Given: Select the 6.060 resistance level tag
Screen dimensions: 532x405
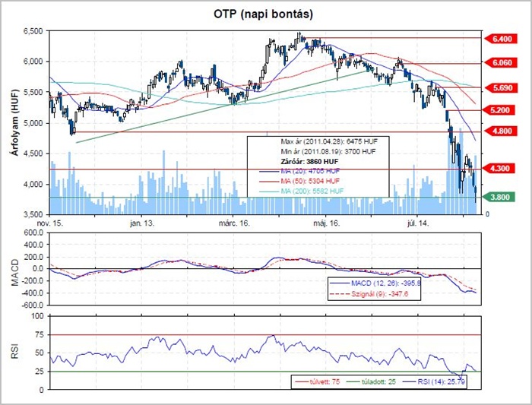Looking at the screenshot, I should point(500,63).
